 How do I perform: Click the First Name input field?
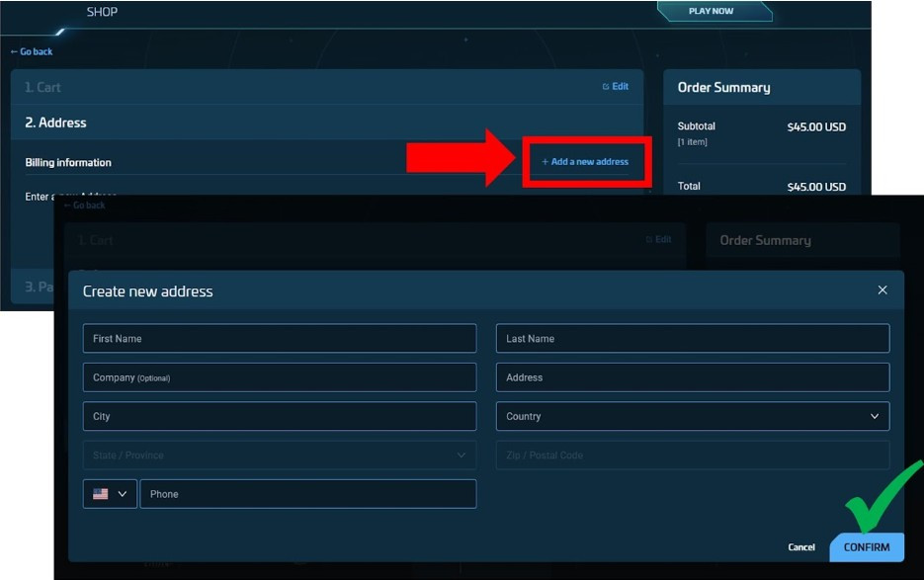(x=280, y=338)
